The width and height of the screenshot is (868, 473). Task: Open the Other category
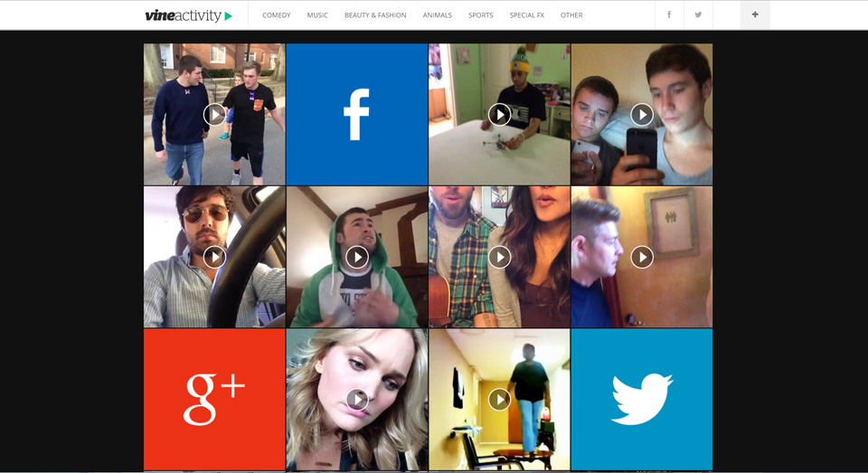tap(571, 15)
